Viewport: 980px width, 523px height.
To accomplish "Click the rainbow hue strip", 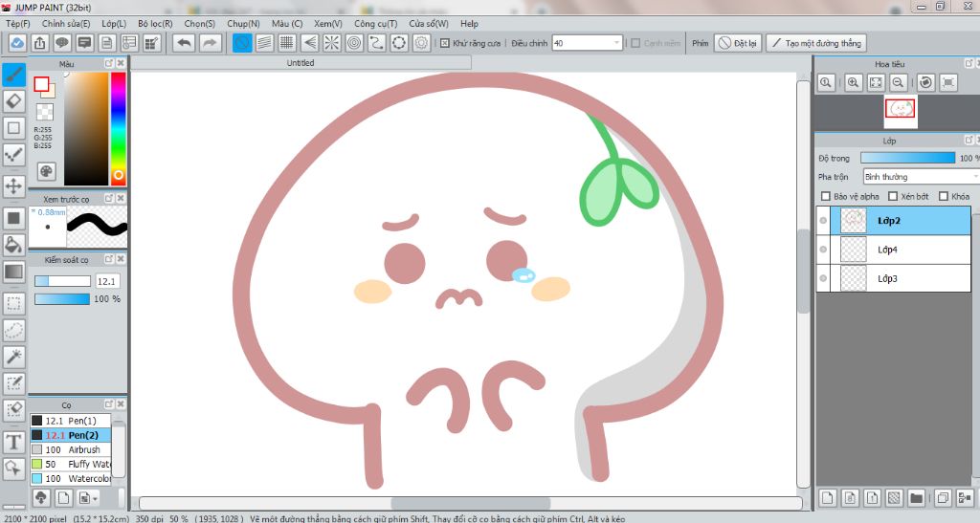I will [118, 128].
